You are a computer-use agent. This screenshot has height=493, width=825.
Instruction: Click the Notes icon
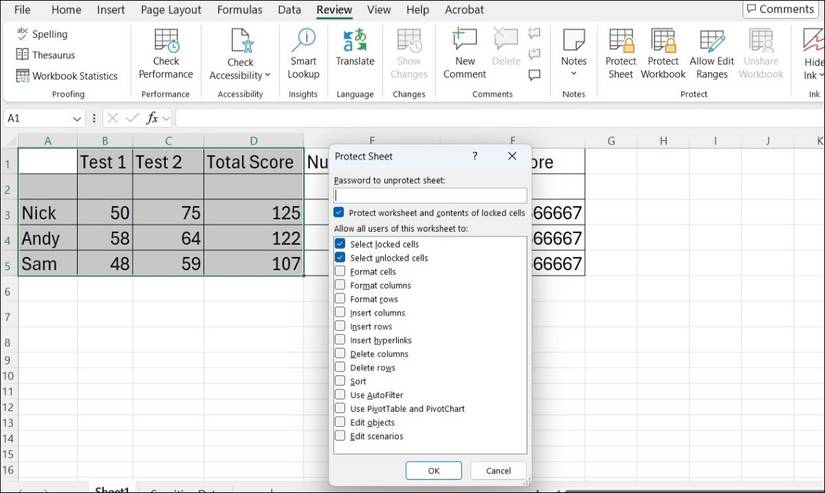coord(574,41)
